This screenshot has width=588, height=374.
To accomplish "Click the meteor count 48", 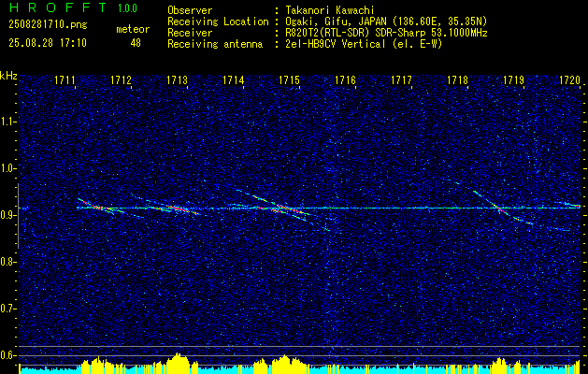I will (x=136, y=43).
